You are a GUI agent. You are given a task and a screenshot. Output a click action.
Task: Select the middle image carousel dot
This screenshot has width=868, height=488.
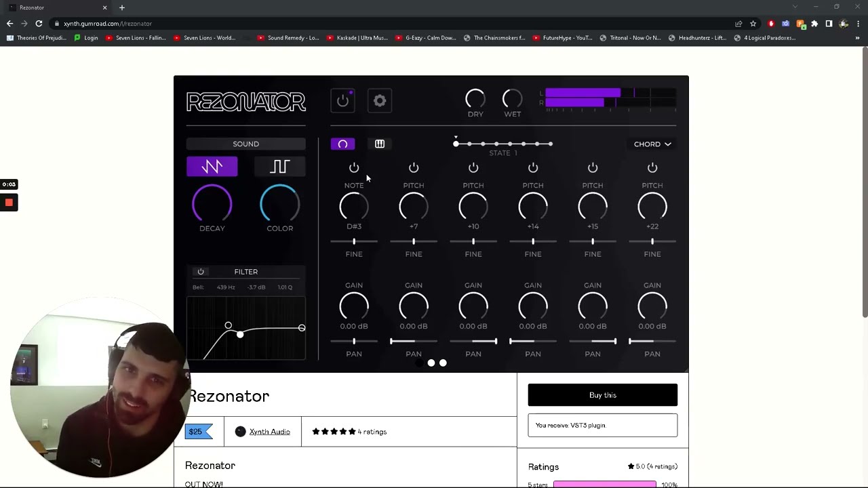(431, 363)
